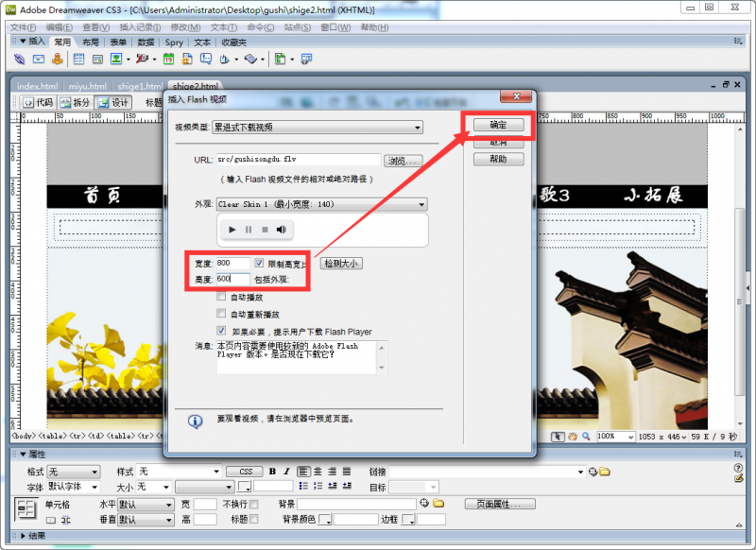Open the skin (外观) dropdown
This screenshot has width=756, height=550.
(322, 204)
